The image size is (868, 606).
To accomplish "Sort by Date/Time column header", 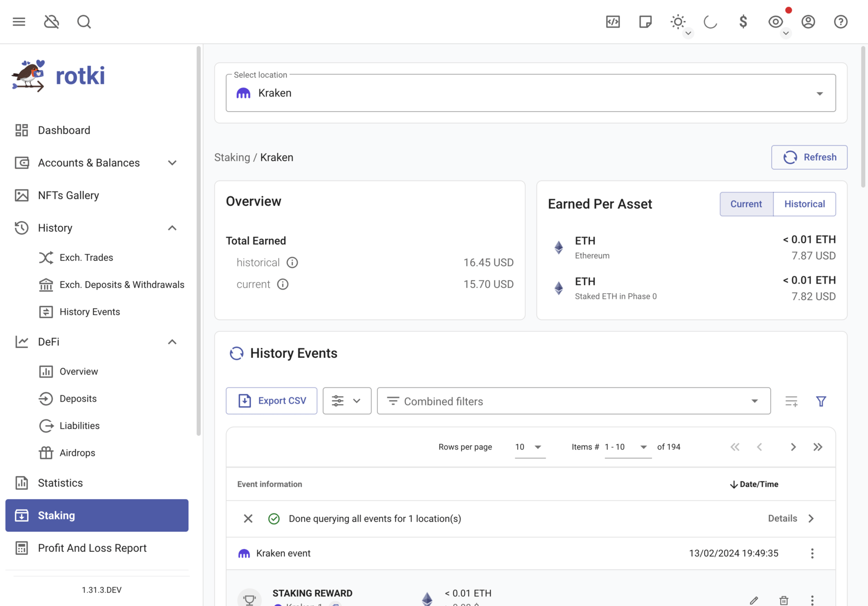I will pyautogui.click(x=754, y=484).
